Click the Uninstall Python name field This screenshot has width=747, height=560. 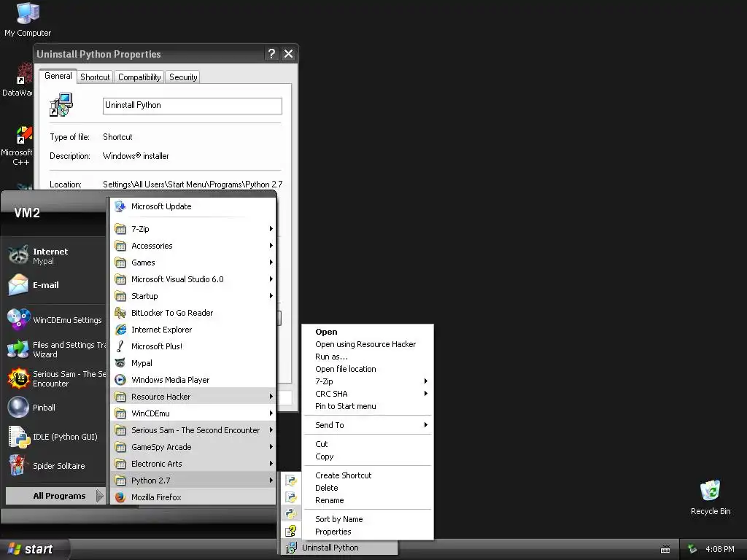pos(192,106)
